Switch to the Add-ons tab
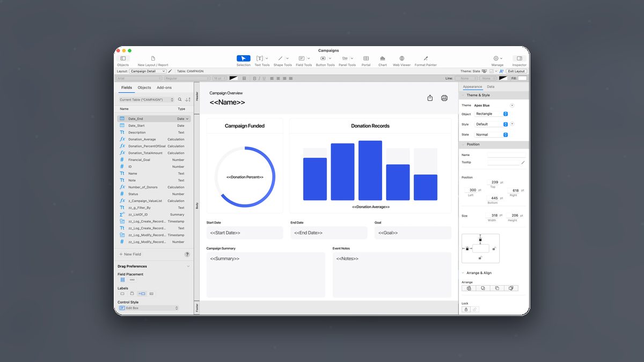 (x=164, y=87)
